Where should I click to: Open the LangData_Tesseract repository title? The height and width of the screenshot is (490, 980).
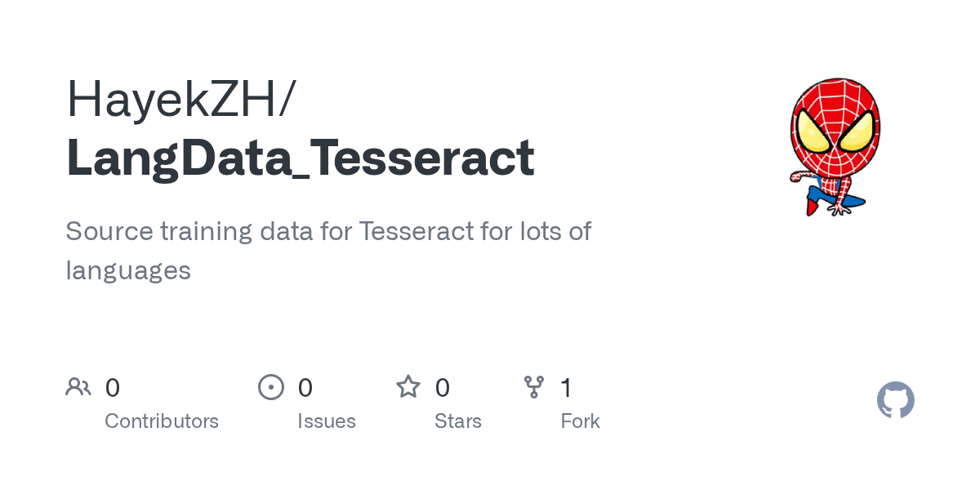(x=300, y=158)
